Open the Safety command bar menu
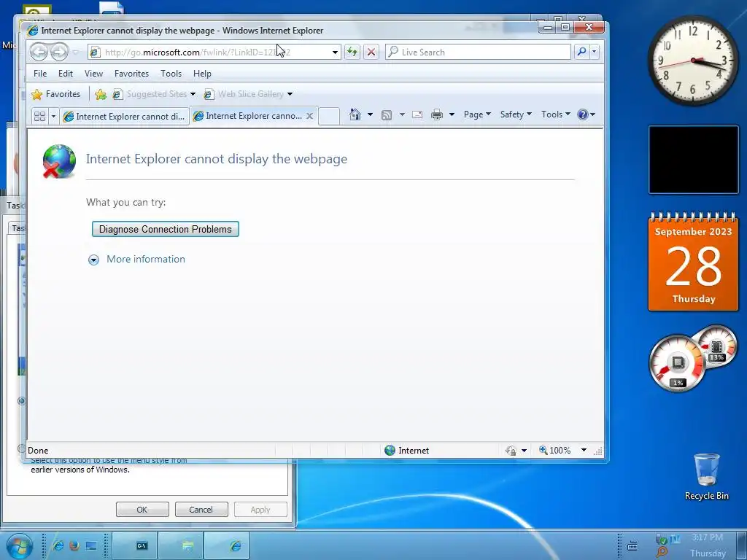 pos(516,114)
